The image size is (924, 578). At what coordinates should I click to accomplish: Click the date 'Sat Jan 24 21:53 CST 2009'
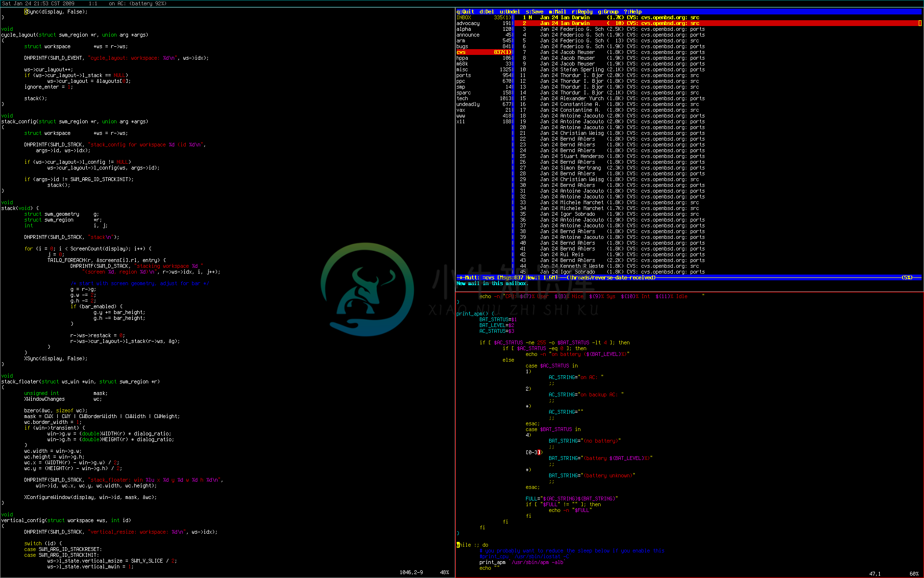tap(38, 3)
